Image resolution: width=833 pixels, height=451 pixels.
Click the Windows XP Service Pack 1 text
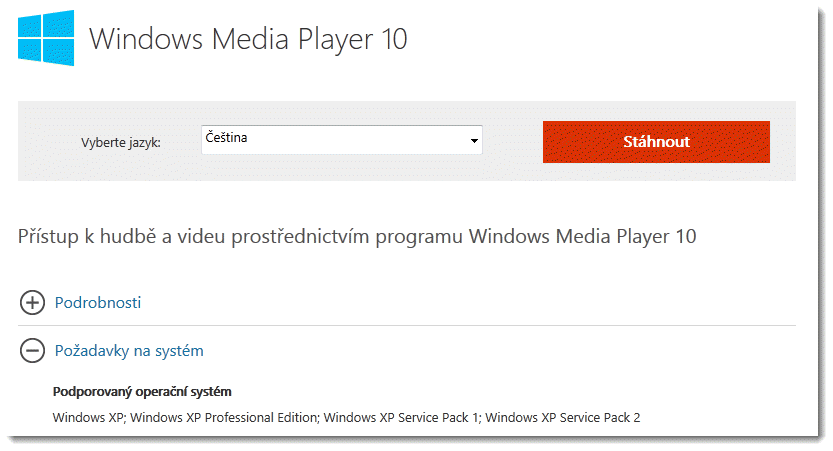coord(401,416)
